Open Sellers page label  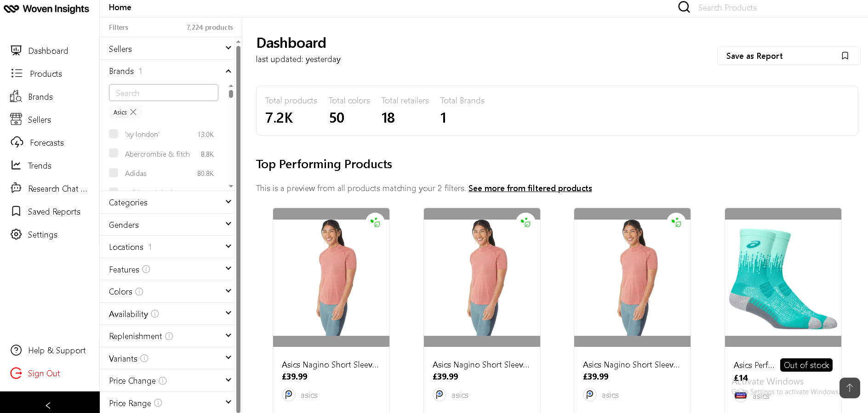40,120
